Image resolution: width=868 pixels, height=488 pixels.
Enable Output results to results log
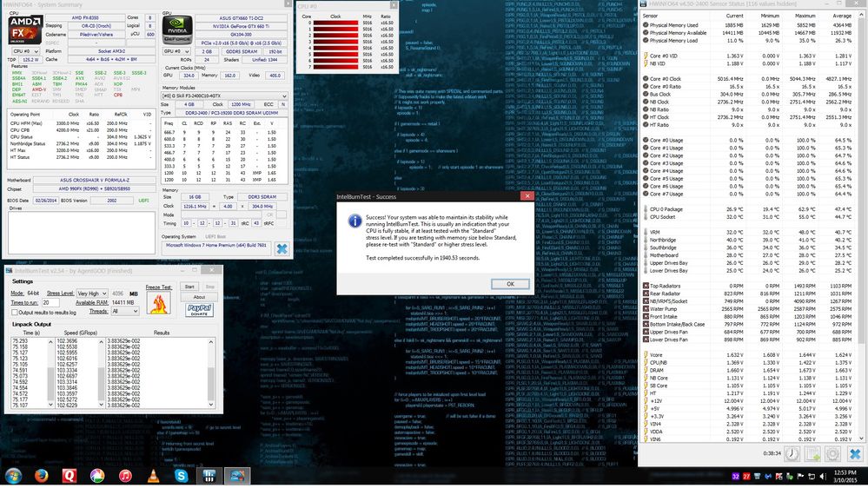pyautogui.click(x=15, y=313)
